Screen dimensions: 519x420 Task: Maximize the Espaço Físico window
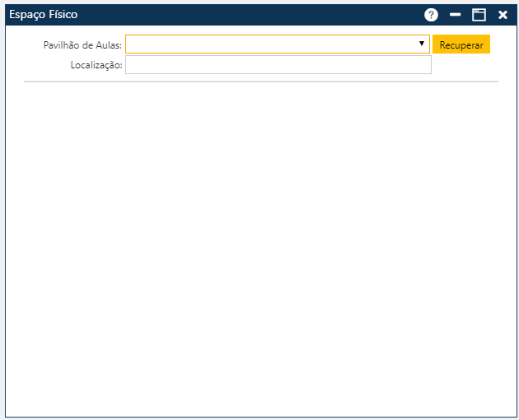pos(479,15)
